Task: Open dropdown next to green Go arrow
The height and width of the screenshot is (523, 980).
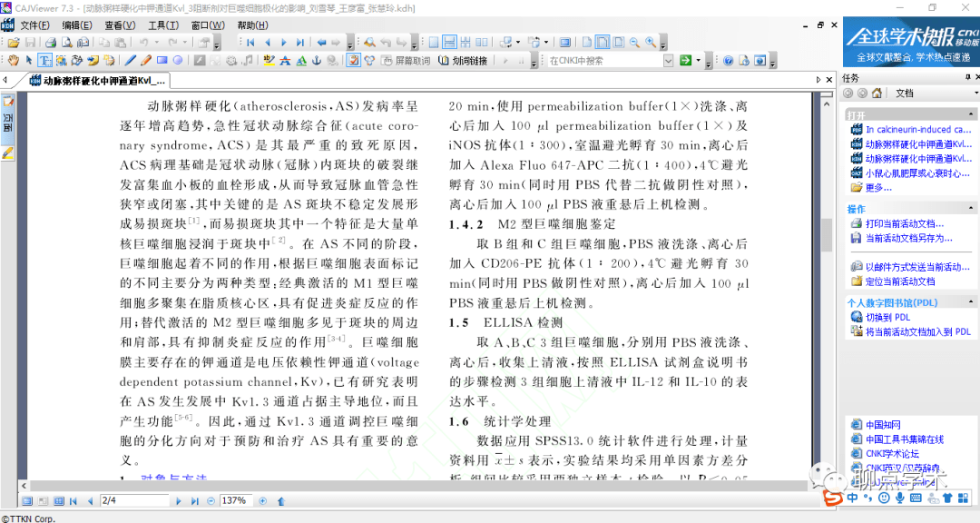Action: click(x=698, y=61)
